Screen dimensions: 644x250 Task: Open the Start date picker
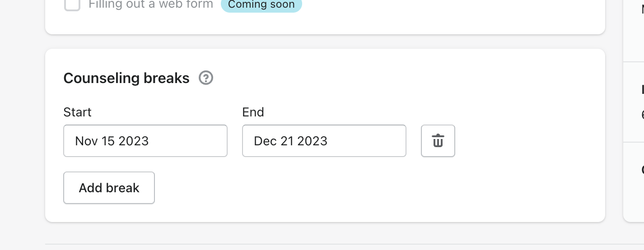click(145, 141)
